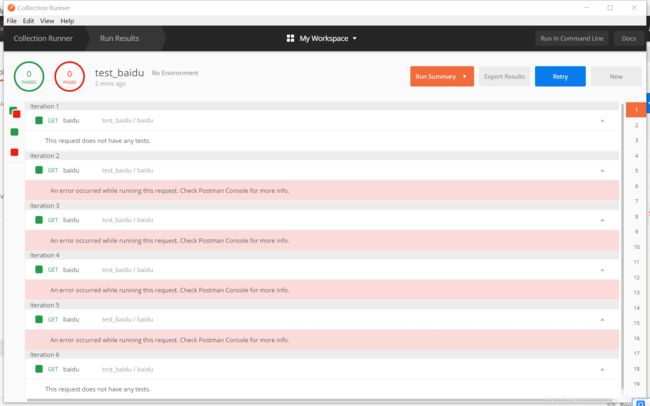650x406 pixels.
Task: Collapse Iteration 6 baidu request
Action: coord(602,369)
